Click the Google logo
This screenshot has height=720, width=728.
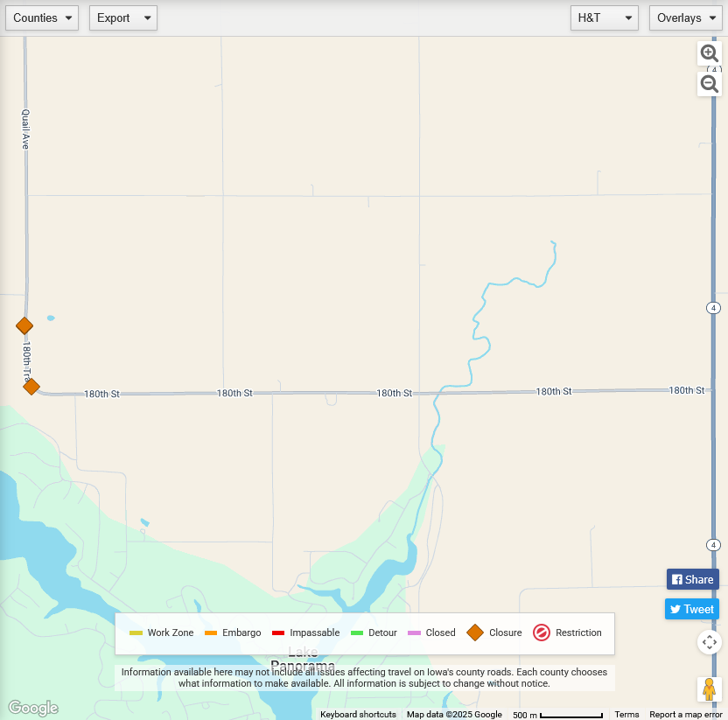point(33,708)
